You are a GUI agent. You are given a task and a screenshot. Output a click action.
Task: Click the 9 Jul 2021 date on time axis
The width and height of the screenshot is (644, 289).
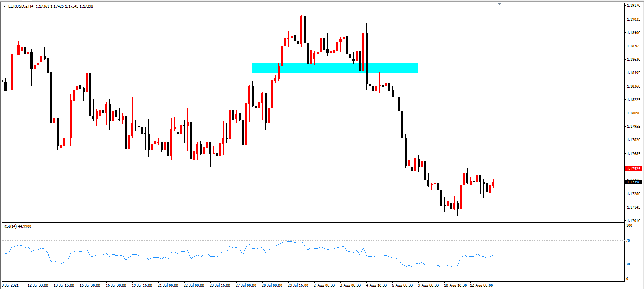click(10, 285)
